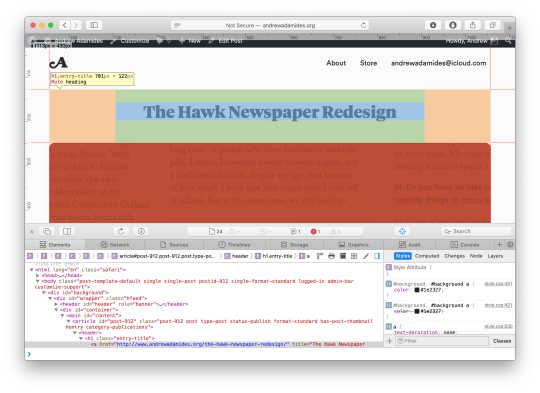Detach Web Inspector into separate window
The width and height of the screenshot is (540, 393).
click(x=47, y=231)
